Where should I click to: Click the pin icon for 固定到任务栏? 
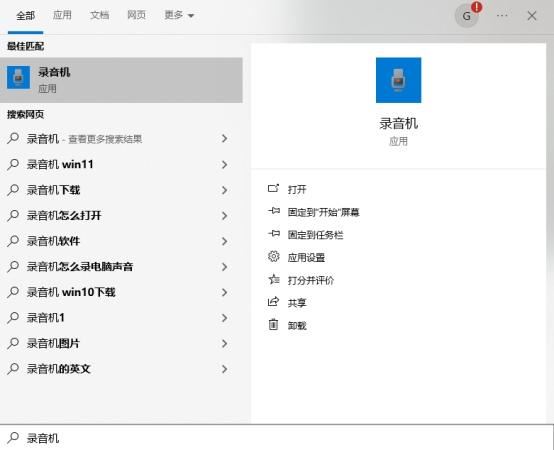coord(274,233)
